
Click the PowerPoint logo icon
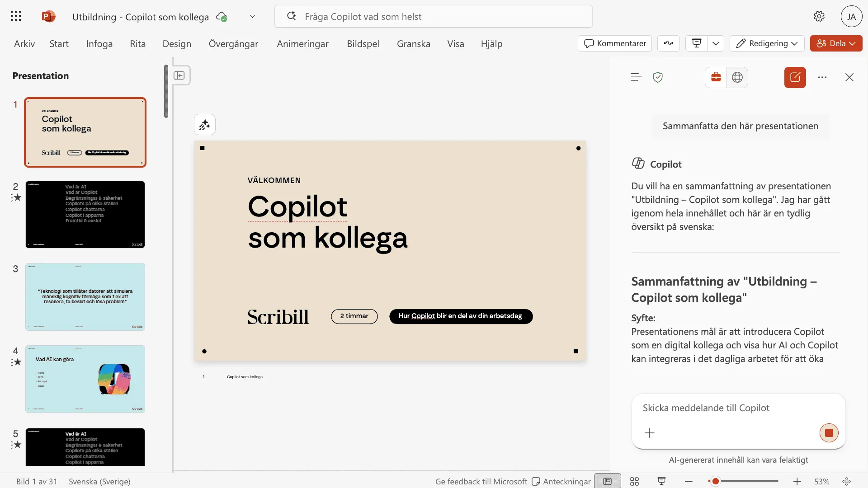coord(48,17)
